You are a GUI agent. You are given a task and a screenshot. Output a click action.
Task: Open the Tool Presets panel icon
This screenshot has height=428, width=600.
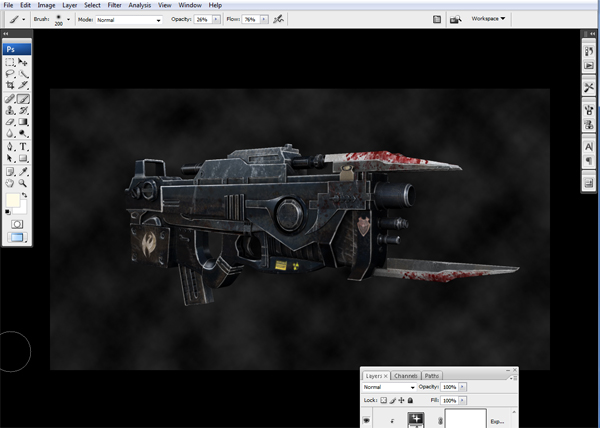point(589,87)
